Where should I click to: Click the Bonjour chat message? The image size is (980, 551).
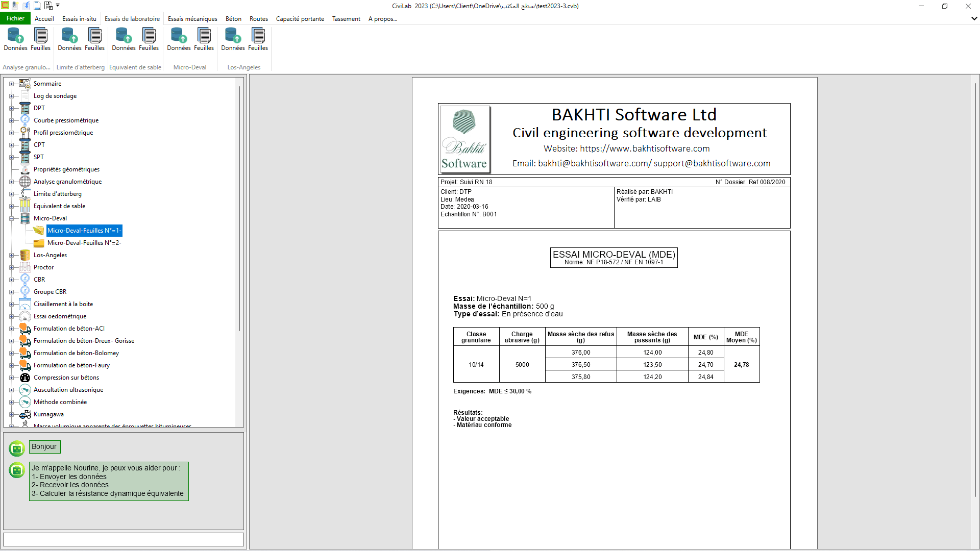click(x=44, y=447)
